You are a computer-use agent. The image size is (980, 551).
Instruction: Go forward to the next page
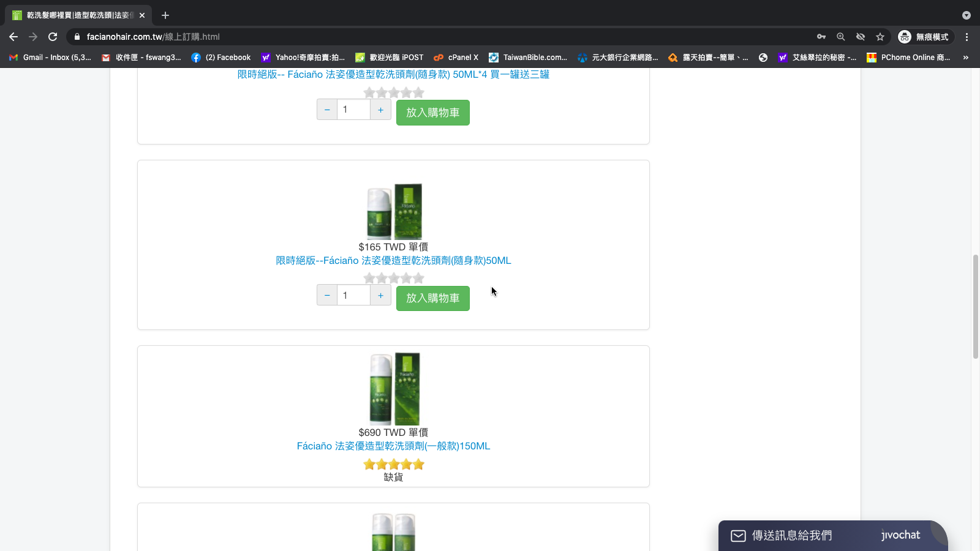pos(33,37)
